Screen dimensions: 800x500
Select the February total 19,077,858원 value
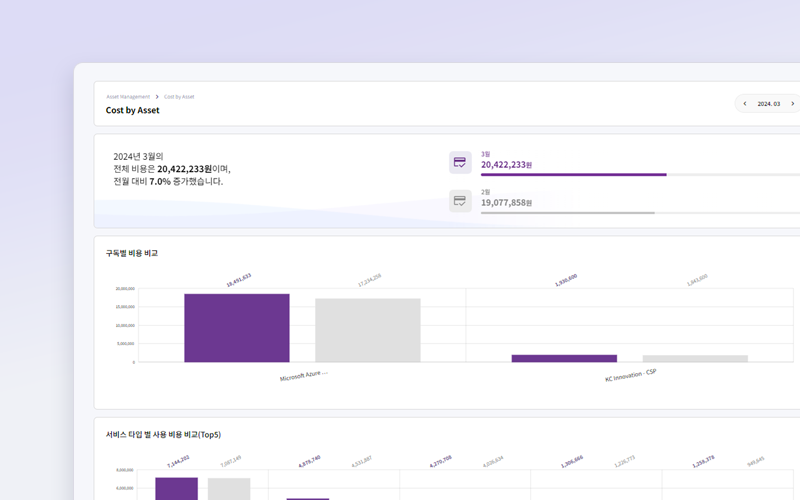click(x=506, y=203)
